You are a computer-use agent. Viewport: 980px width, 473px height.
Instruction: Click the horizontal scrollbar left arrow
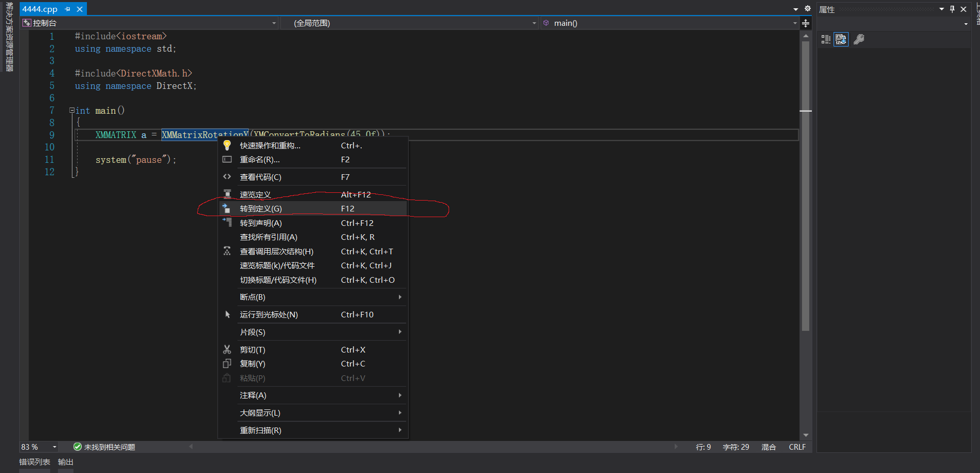point(191,447)
